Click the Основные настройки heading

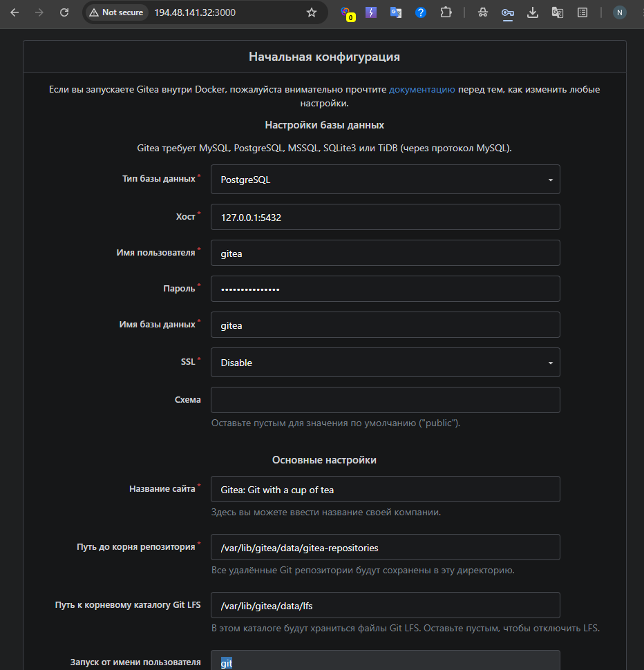(x=324, y=460)
